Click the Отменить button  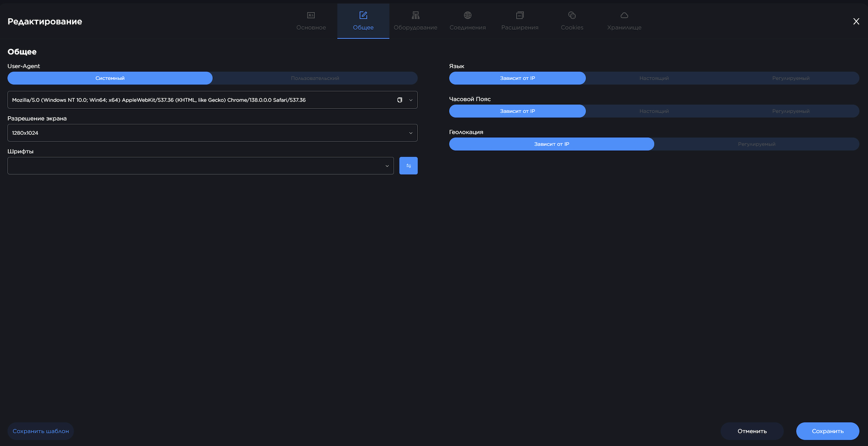coord(752,431)
